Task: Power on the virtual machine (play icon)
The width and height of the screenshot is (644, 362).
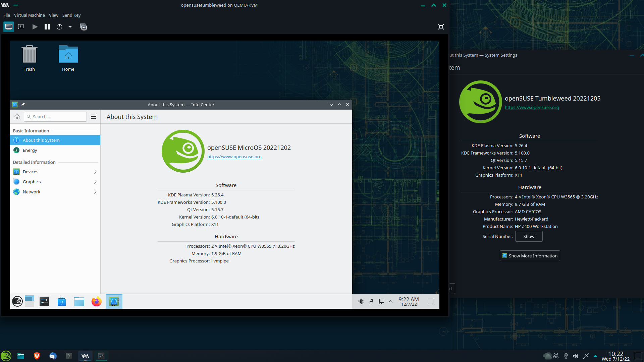Action: (x=35, y=27)
